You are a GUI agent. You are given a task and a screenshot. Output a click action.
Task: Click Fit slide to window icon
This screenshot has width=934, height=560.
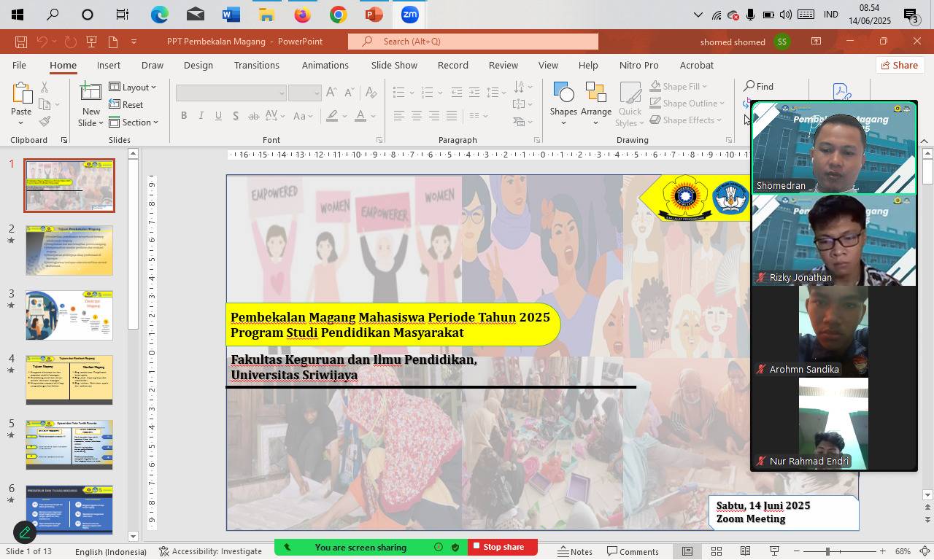925,551
